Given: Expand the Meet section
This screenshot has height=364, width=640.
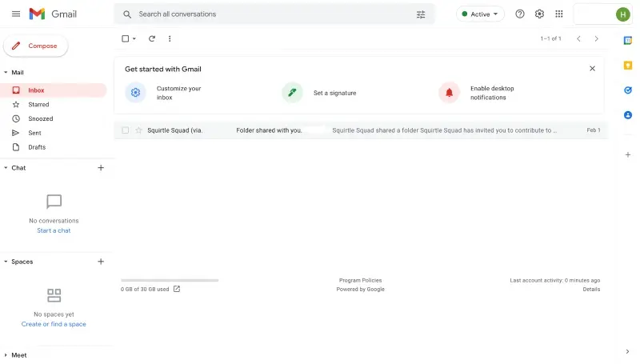Looking at the screenshot, I should [6, 355].
